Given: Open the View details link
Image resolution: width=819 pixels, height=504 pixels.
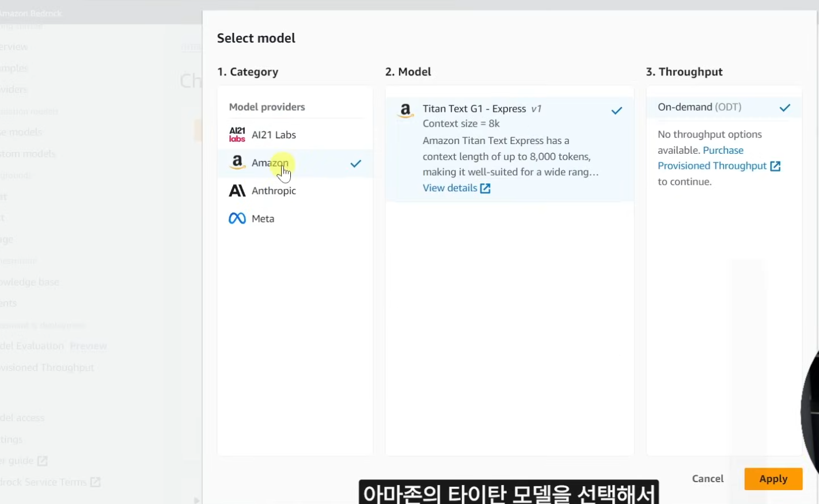Looking at the screenshot, I should coord(456,188).
